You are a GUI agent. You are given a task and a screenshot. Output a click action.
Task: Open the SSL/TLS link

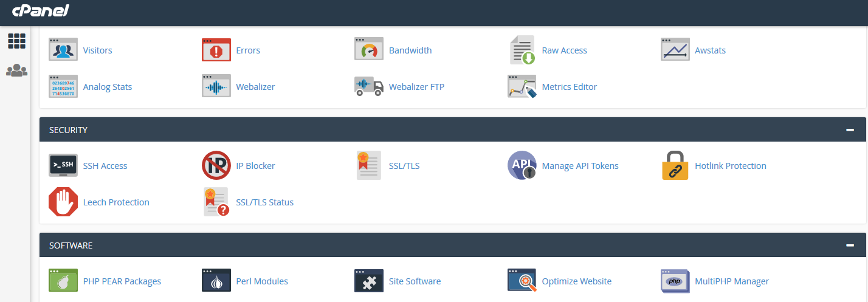click(x=404, y=166)
